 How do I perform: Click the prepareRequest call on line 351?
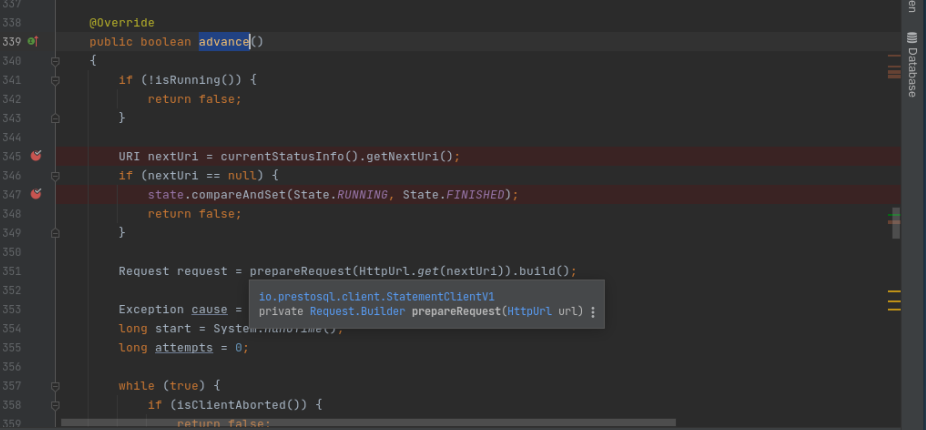(301, 271)
